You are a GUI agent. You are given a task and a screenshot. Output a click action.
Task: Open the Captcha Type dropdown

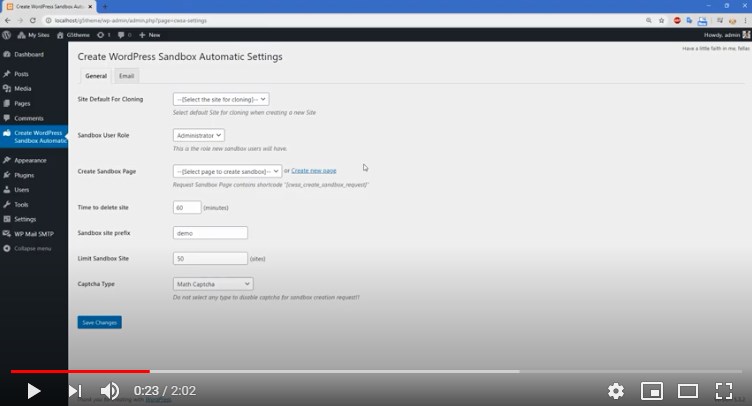213,284
